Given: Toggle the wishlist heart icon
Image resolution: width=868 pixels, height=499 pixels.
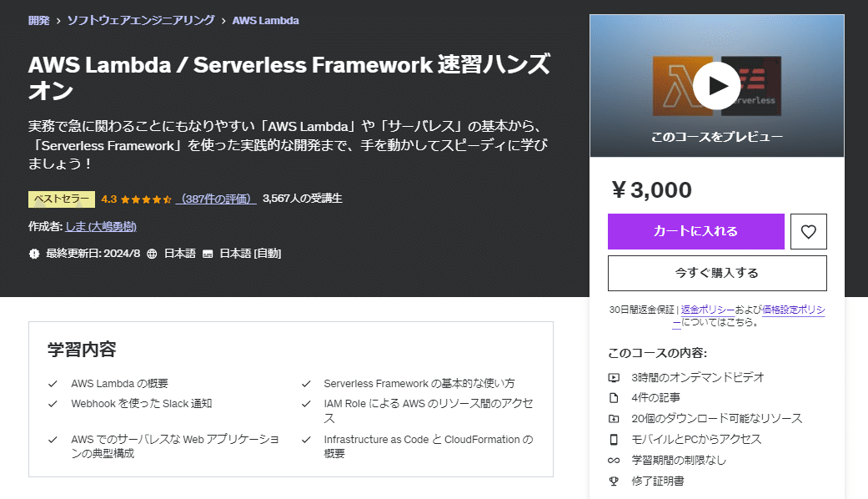Looking at the screenshot, I should click(808, 232).
